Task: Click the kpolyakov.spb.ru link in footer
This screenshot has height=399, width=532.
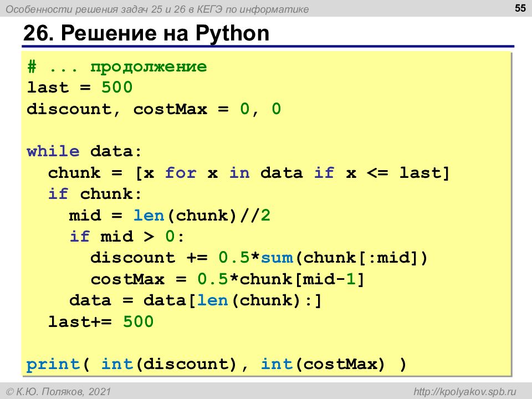Action: point(464,392)
